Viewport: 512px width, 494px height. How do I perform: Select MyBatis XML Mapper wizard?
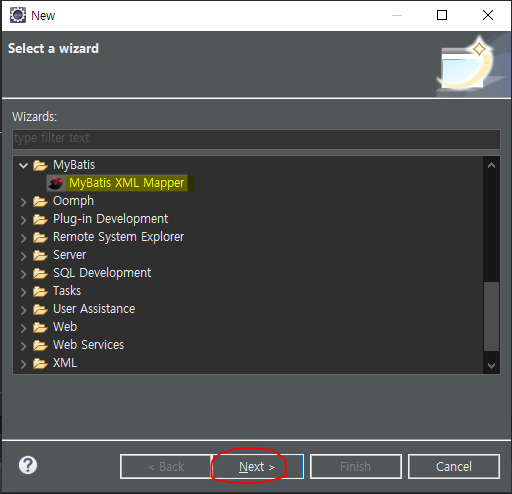coord(127,183)
